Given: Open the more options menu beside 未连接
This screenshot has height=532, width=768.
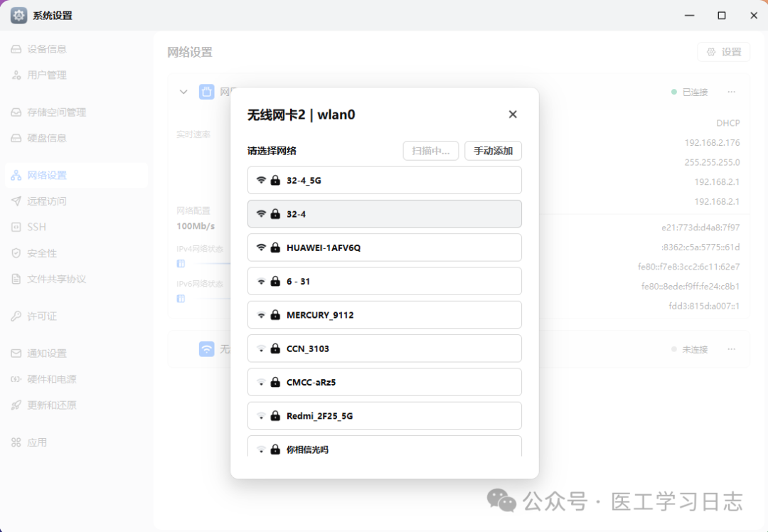Looking at the screenshot, I should point(731,349).
